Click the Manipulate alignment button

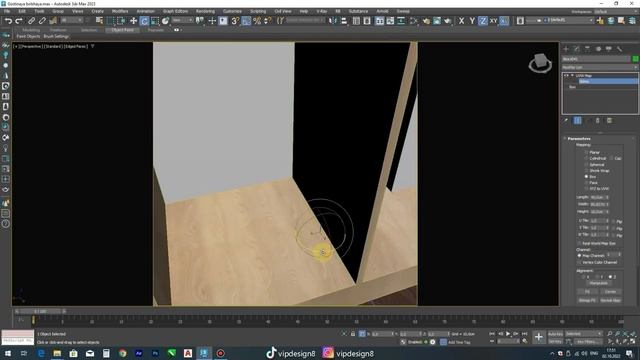599,283
